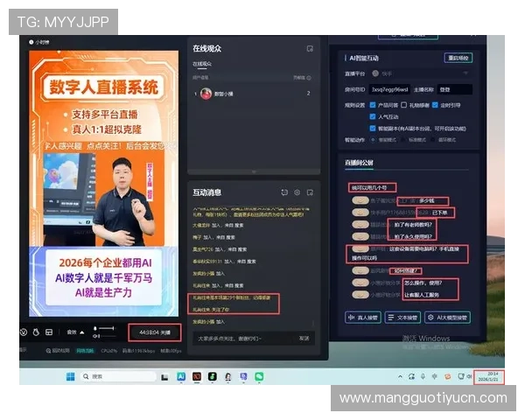Click the AI大模型接管 button
Viewport: 525px width, 420px height.
pyautogui.click(x=448, y=318)
